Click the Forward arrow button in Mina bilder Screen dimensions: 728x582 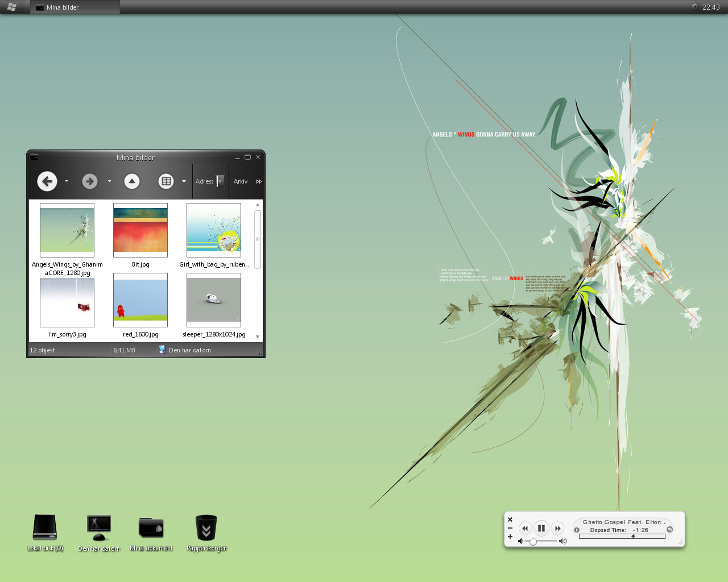click(x=89, y=181)
